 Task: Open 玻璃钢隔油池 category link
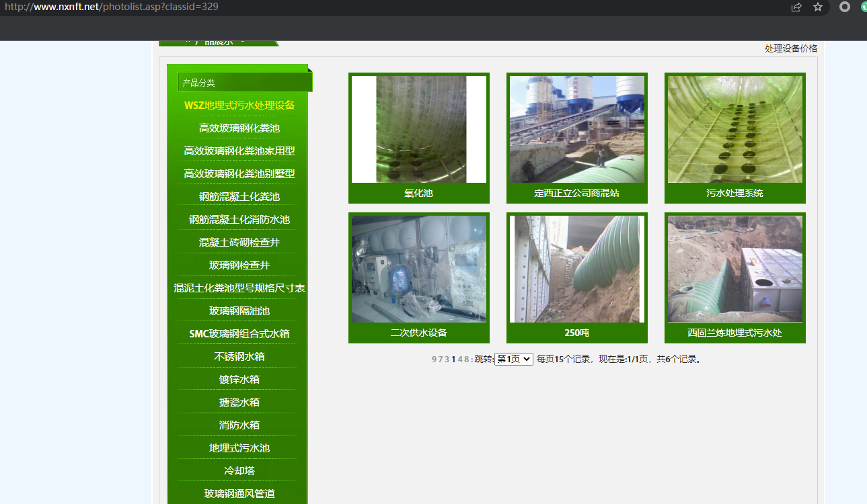click(239, 311)
